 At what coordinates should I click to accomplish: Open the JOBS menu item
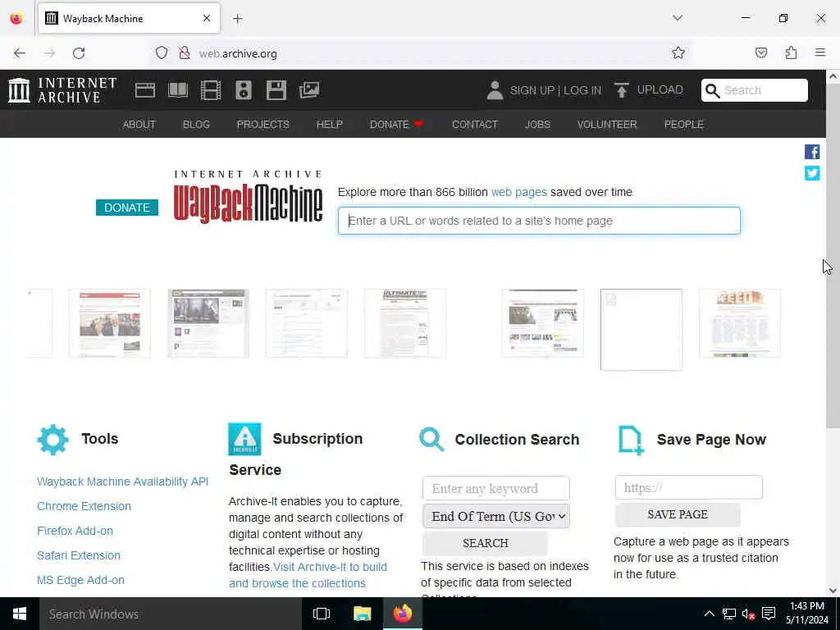pos(537,125)
